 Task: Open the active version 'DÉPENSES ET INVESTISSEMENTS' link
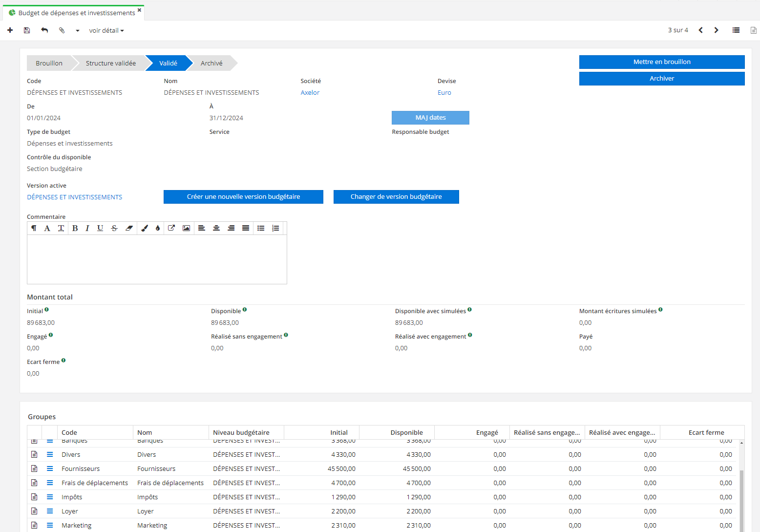(x=75, y=197)
